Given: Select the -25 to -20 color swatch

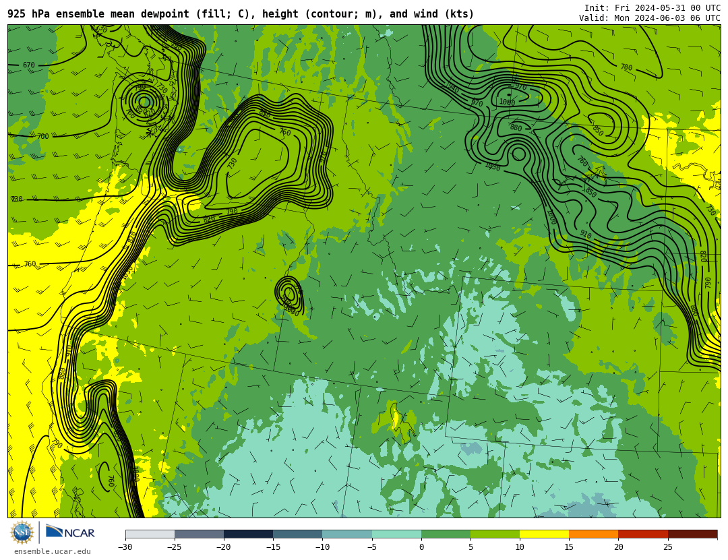Looking at the screenshot, I should (199, 534).
